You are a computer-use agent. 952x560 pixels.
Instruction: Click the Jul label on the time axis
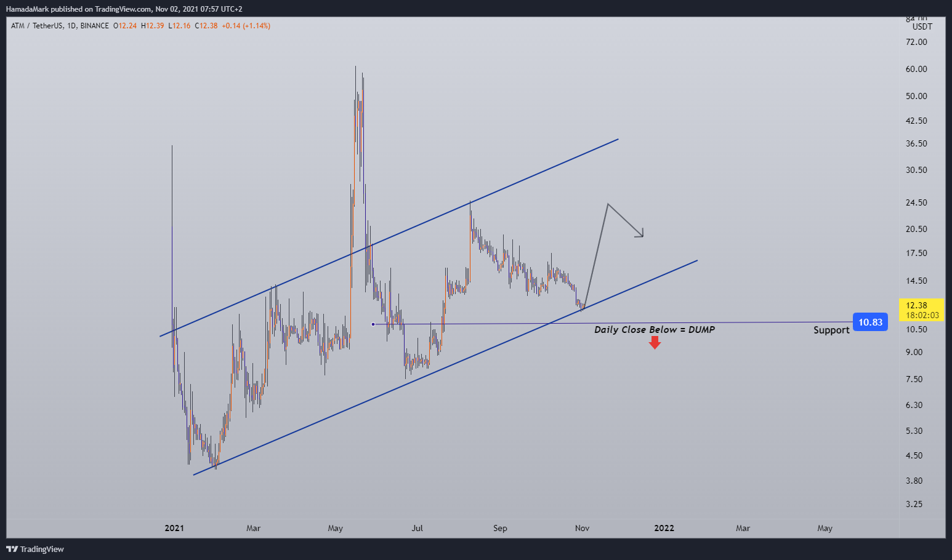coord(418,528)
